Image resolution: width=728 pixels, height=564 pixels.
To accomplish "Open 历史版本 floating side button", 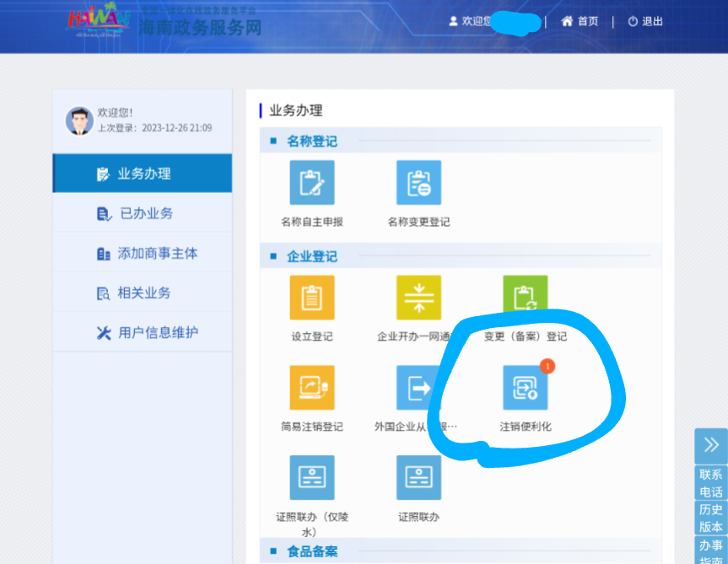I will (x=710, y=518).
